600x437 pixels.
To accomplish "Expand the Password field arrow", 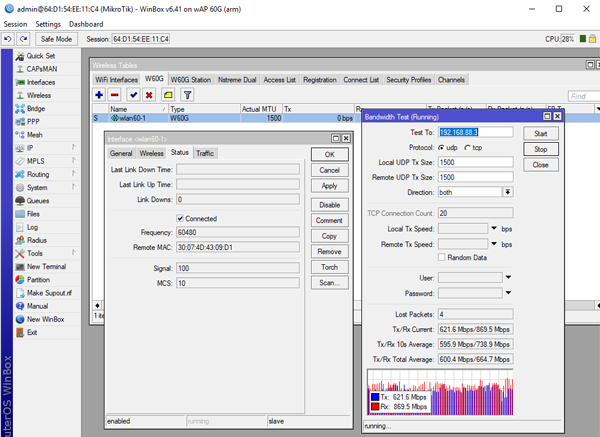I will (508, 293).
